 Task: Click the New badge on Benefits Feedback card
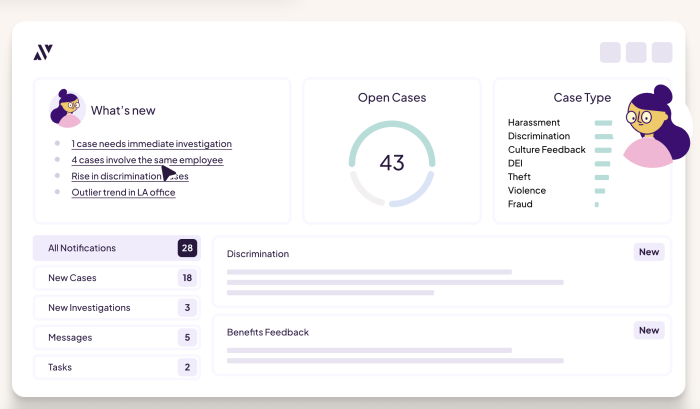[x=649, y=330]
